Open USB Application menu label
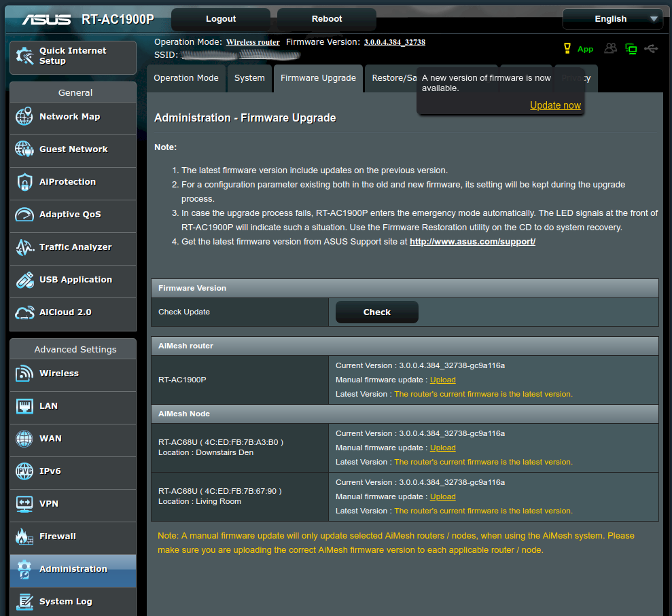The height and width of the screenshot is (616, 672). tap(76, 280)
